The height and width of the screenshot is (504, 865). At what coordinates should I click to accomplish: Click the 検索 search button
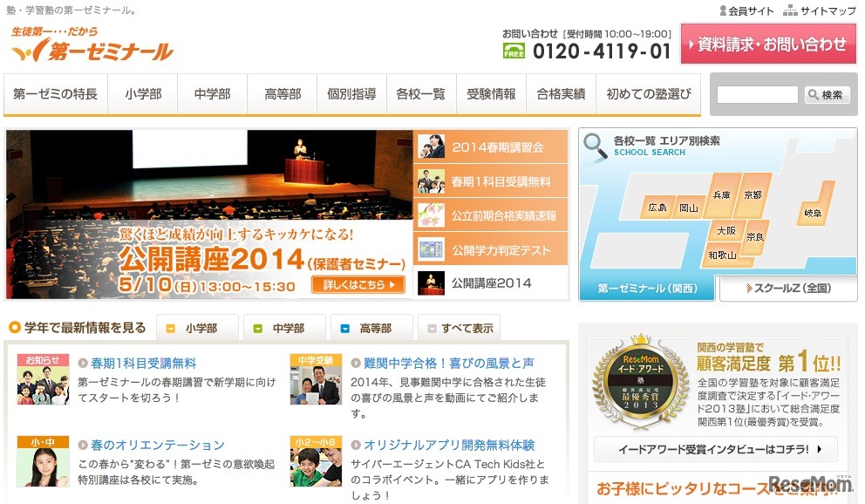pyautogui.click(x=827, y=95)
